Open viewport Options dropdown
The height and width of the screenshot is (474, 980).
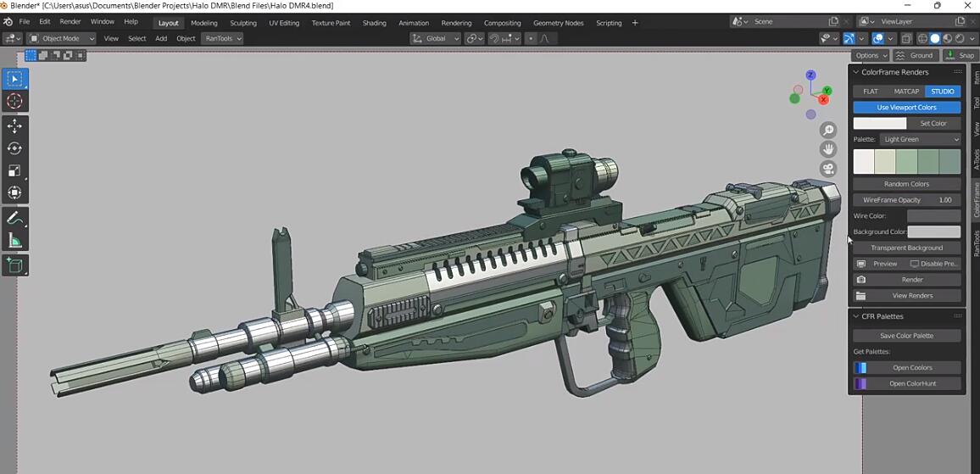point(871,55)
